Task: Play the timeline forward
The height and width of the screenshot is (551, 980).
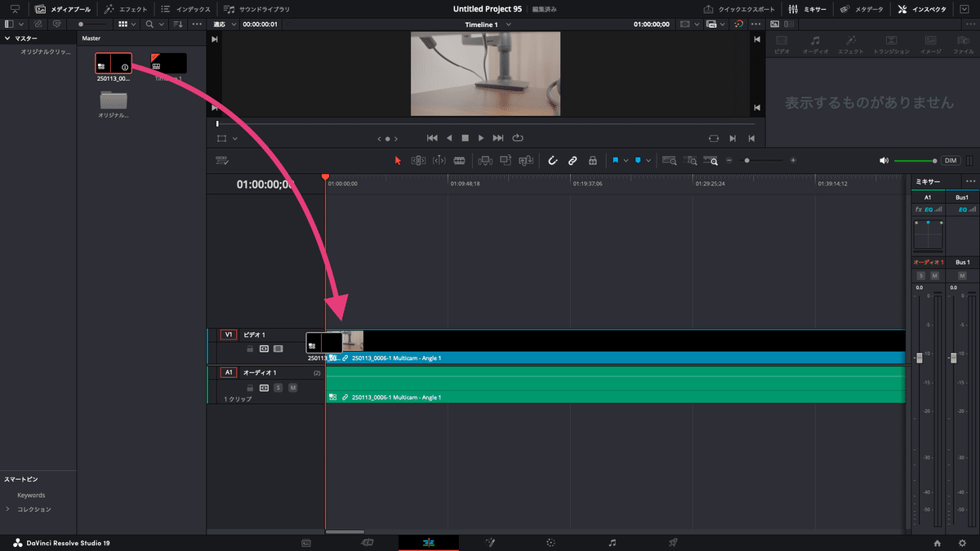Action: pos(481,139)
